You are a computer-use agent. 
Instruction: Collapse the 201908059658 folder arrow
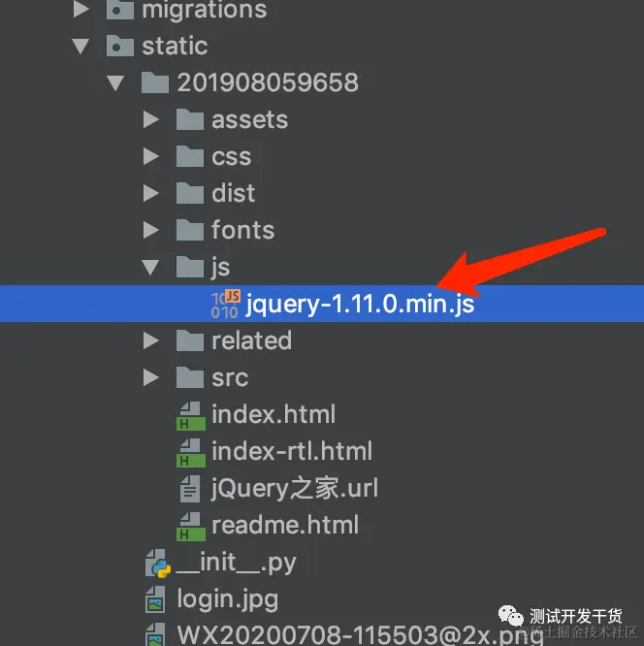coord(115,83)
